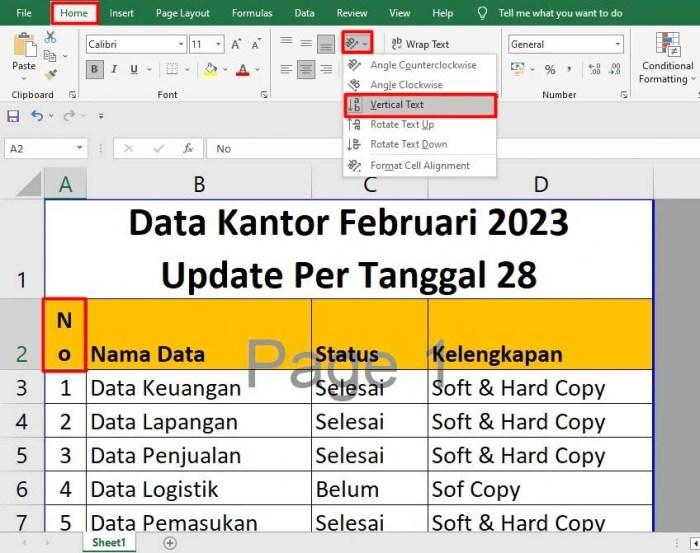
Task: Switch to Review tab
Action: pos(352,13)
